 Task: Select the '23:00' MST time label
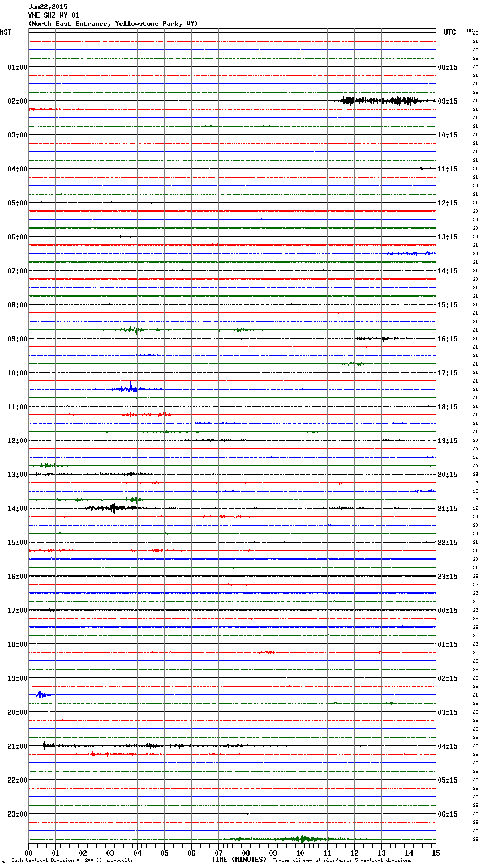pos(18,814)
